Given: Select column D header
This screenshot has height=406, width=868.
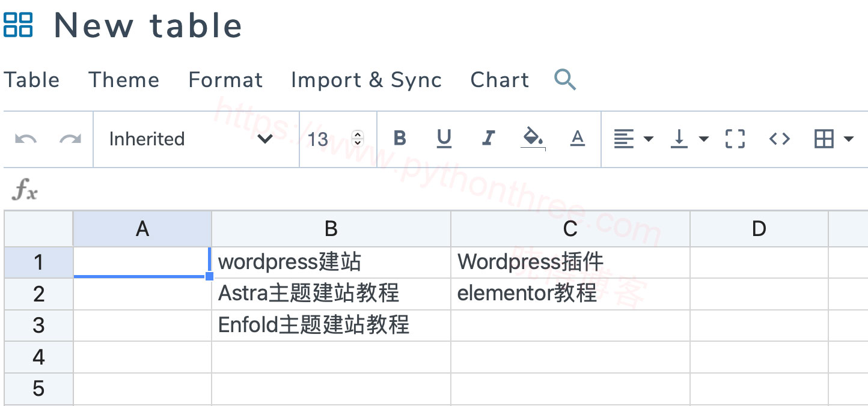Looking at the screenshot, I should (759, 229).
